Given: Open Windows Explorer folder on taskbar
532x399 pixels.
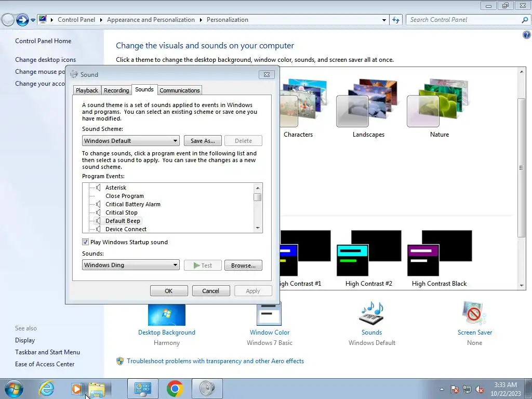Looking at the screenshot, I should (97, 390).
